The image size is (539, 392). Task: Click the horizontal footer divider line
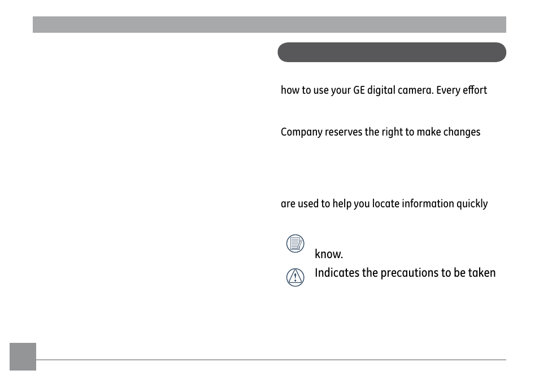pos(271,360)
